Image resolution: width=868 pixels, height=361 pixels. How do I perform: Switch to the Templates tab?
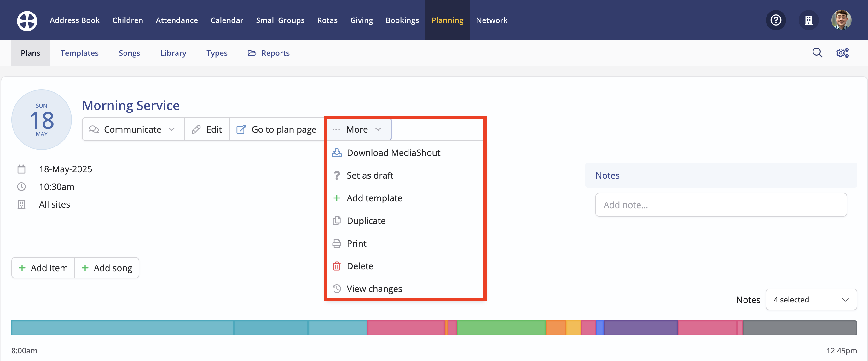click(x=79, y=53)
